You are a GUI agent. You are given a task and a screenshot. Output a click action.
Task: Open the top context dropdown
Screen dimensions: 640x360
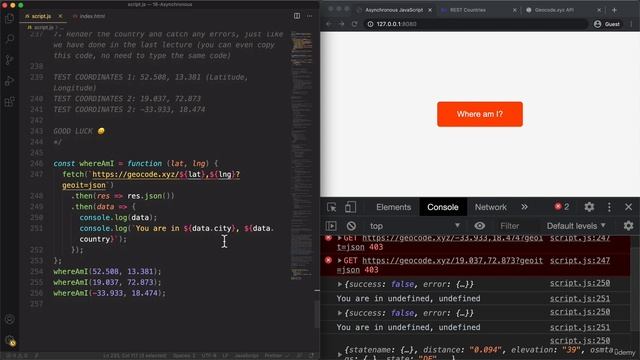point(414,226)
